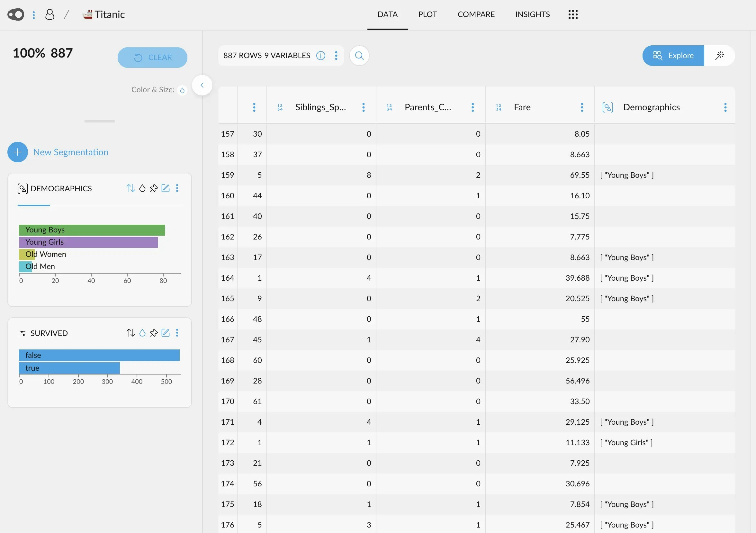Pin the SURVIVED segmentation
Image resolution: width=756 pixels, height=533 pixels.
pyautogui.click(x=154, y=333)
